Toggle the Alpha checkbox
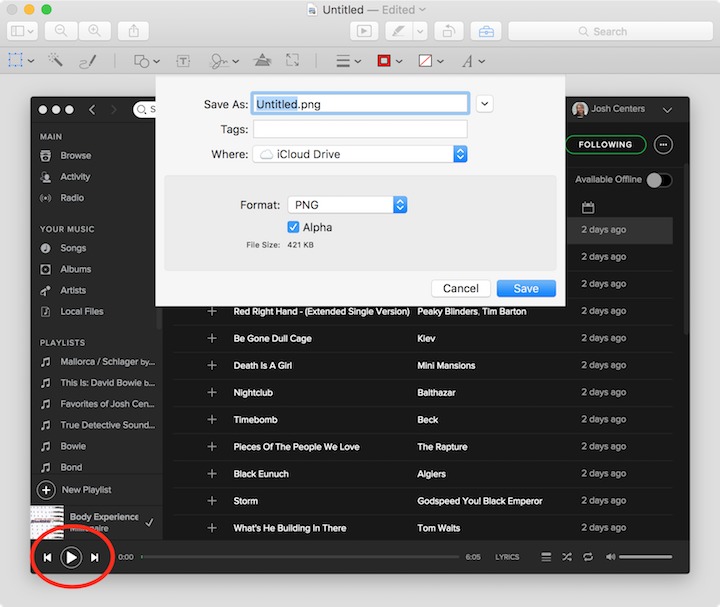 click(293, 227)
